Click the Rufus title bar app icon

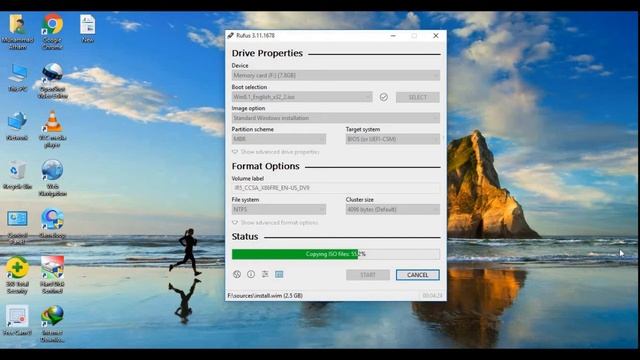[231, 36]
